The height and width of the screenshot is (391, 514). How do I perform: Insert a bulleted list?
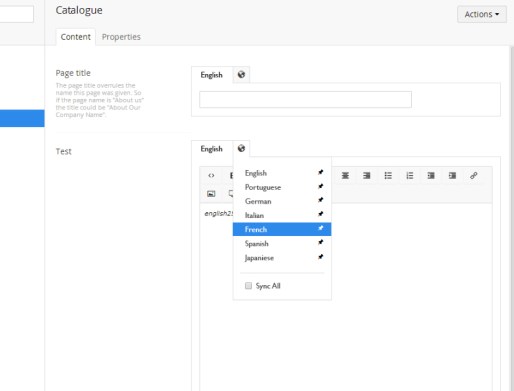pos(388,175)
